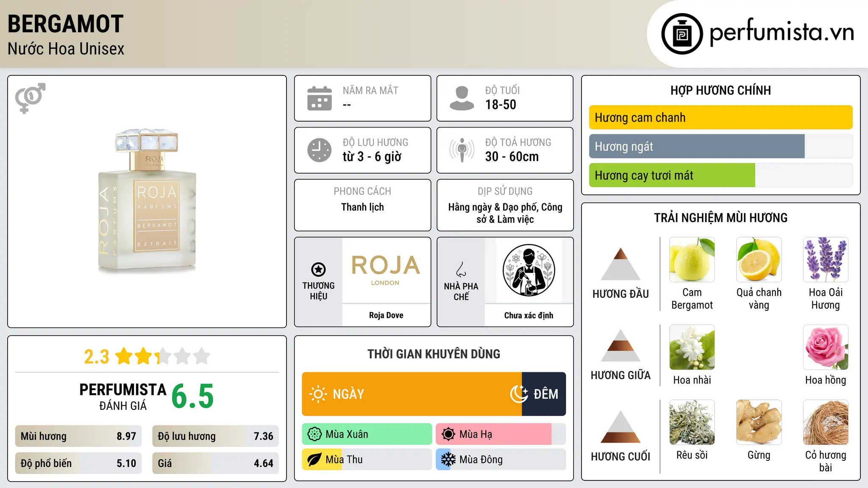Click the HỢP HƯƠNG CHÍNH heading
868x488 pixels.
click(x=721, y=90)
